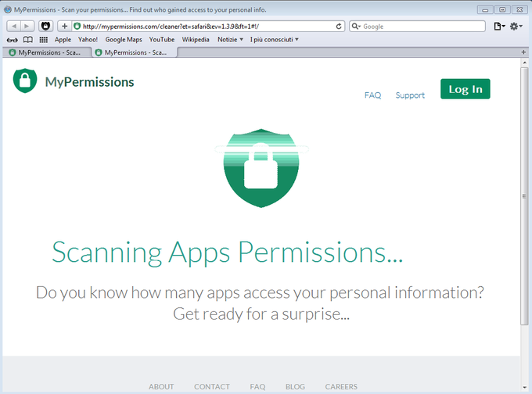This screenshot has width=532, height=394.
Task: Click the MyPermissions brand name text
Action: click(89, 82)
